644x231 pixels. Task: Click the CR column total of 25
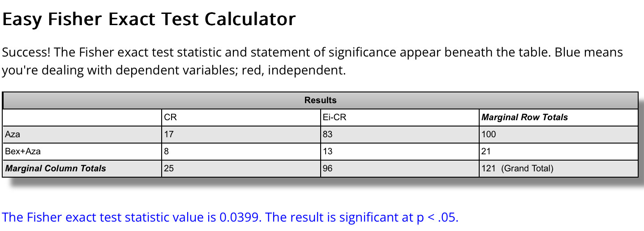(x=169, y=169)
